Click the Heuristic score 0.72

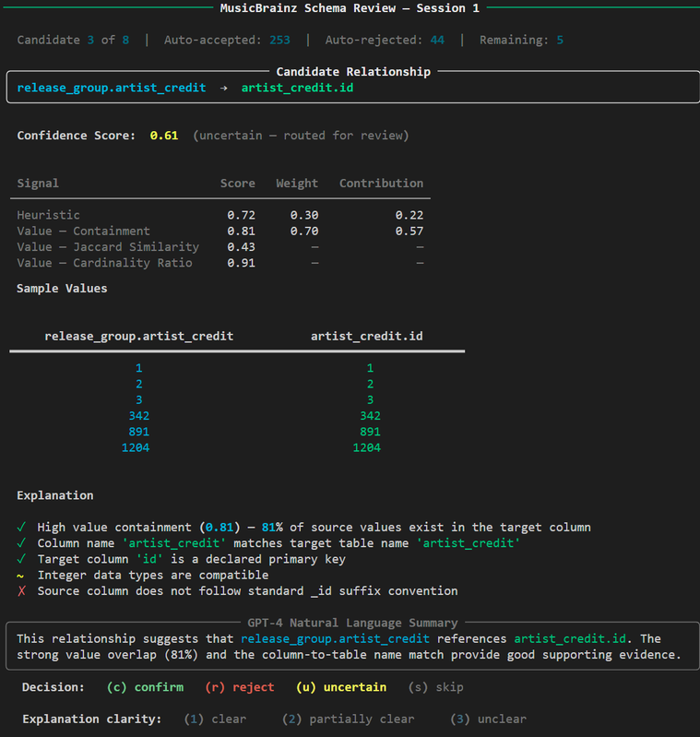(x=242, y=215)
